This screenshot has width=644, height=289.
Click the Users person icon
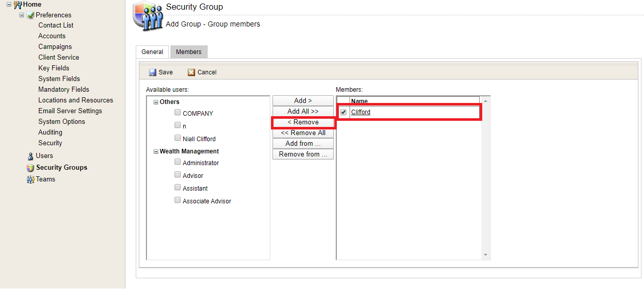(31, 156)
